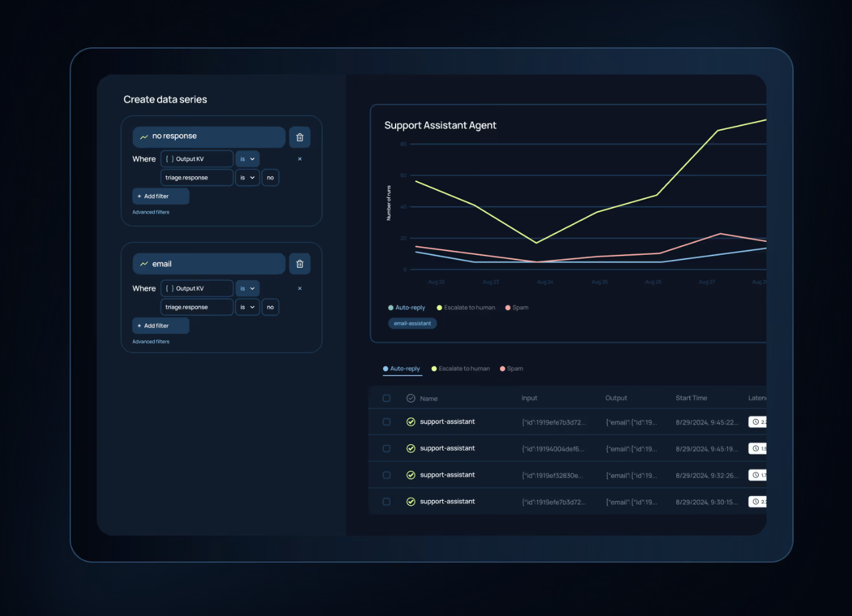Click the select-all status check icon by Name
Viewport: 852px width, 616px height.
coord(410,398)
